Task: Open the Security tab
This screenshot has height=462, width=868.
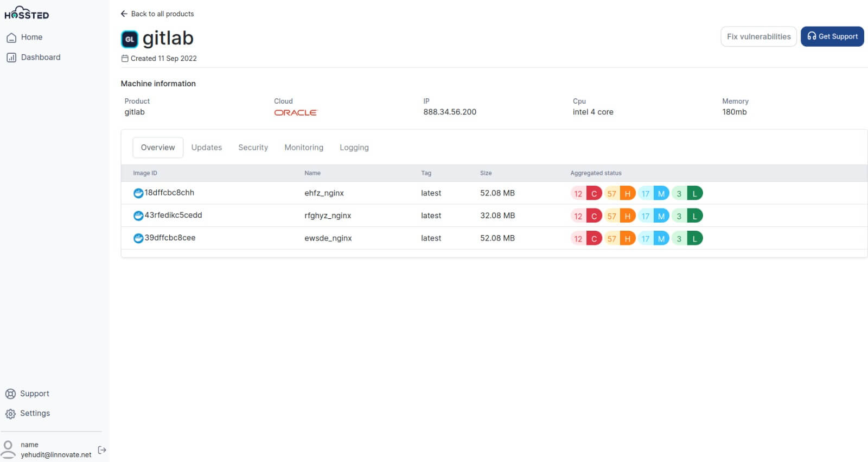Action: [x=253, y=148]
